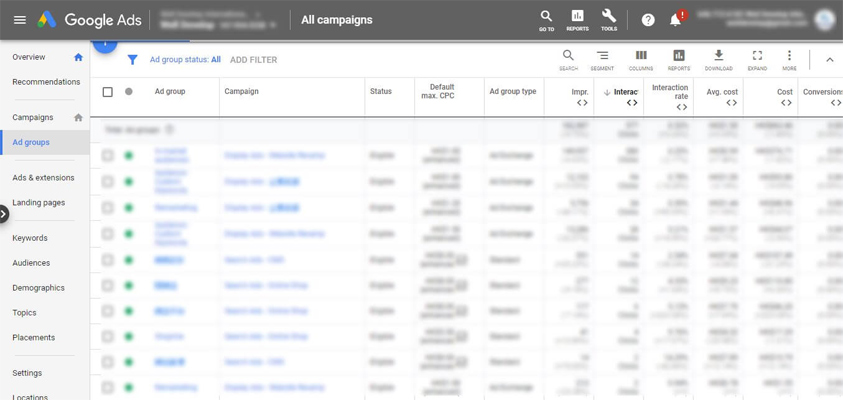
Task: Open the Columns modifier icon
Action: coord(641,59)
